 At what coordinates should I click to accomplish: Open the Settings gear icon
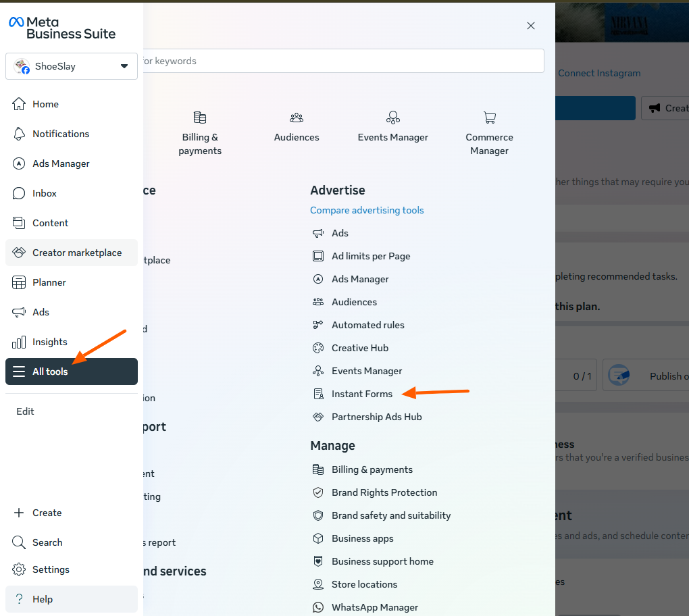(19, 569)
